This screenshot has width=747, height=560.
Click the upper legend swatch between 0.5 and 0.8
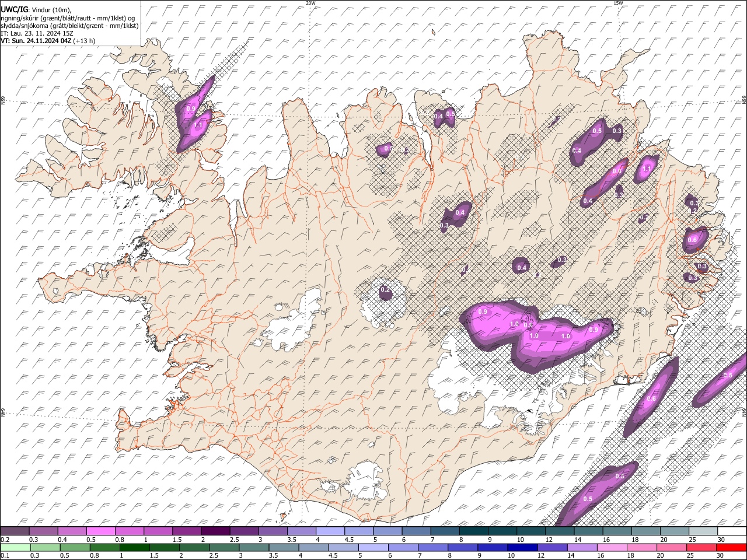pyautogui.click(x=100, y=531)
